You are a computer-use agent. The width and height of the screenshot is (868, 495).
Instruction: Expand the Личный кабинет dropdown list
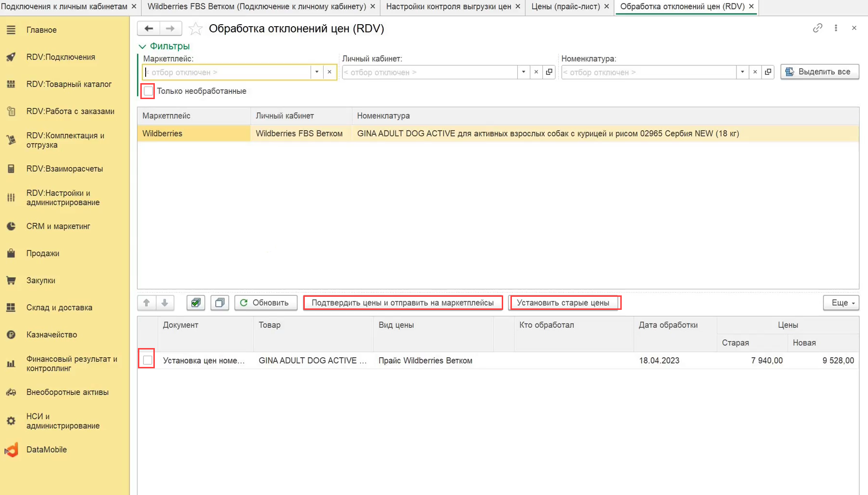(x=523, y=72)
